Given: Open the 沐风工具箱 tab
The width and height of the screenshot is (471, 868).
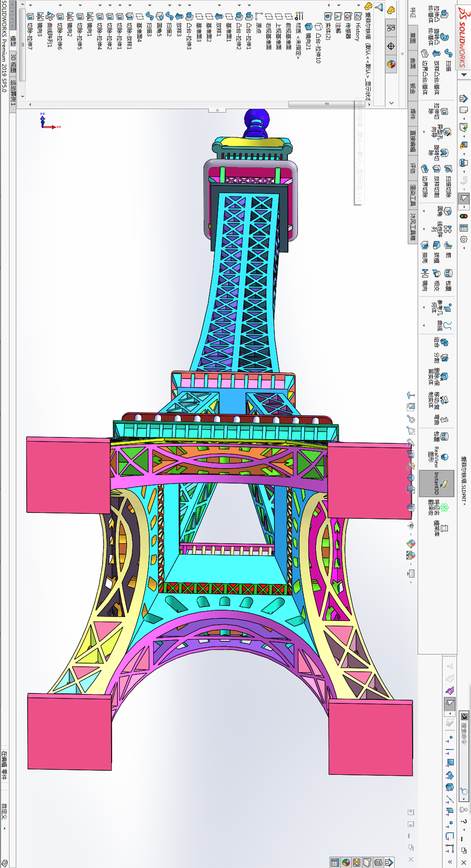Looking at the screenshot, I should 413,228.
